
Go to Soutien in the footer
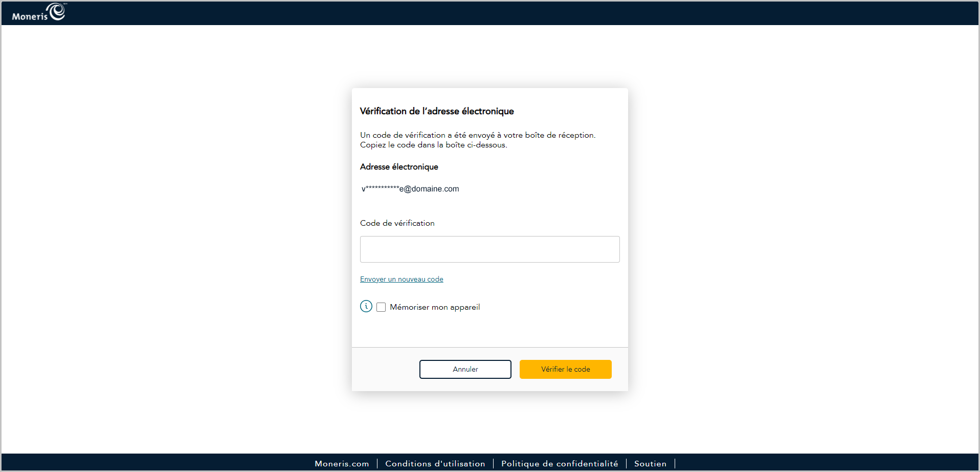click(x=650, y=463)
